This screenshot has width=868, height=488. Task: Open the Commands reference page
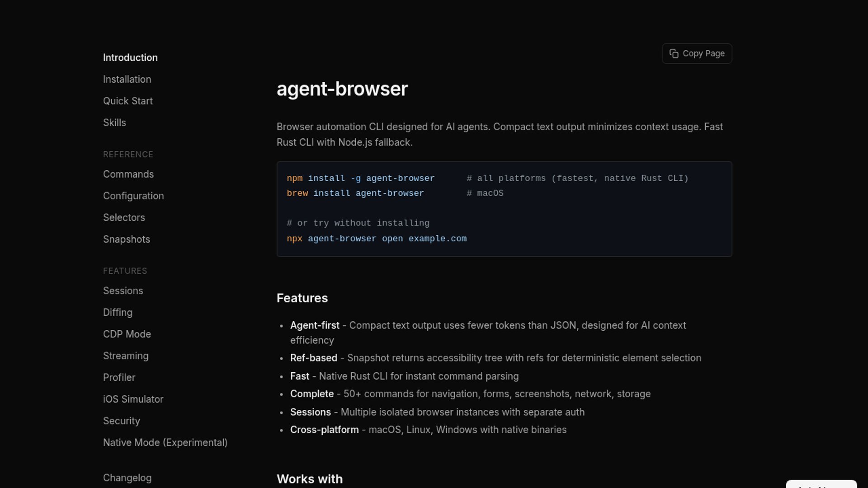pyautogui.click(x=128, y=174)
